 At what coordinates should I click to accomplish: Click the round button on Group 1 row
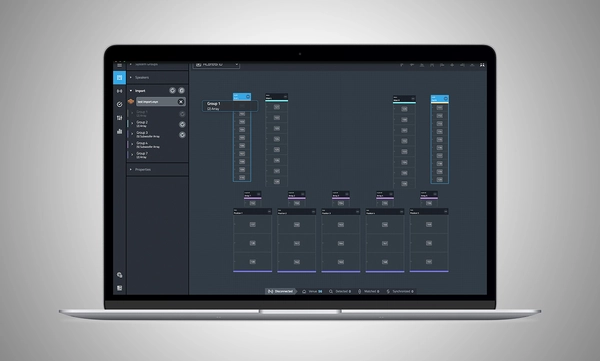pos(182,114)
